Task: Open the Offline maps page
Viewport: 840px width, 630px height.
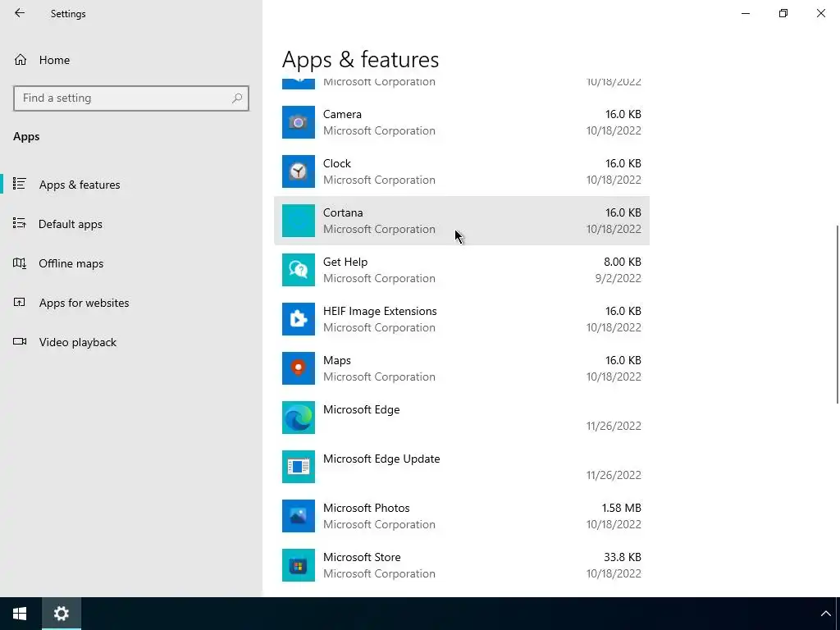Action: coord(131,263)
